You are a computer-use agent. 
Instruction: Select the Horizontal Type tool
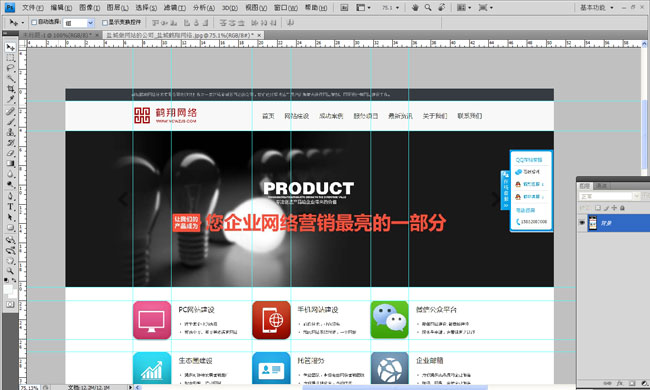(10, 206)
